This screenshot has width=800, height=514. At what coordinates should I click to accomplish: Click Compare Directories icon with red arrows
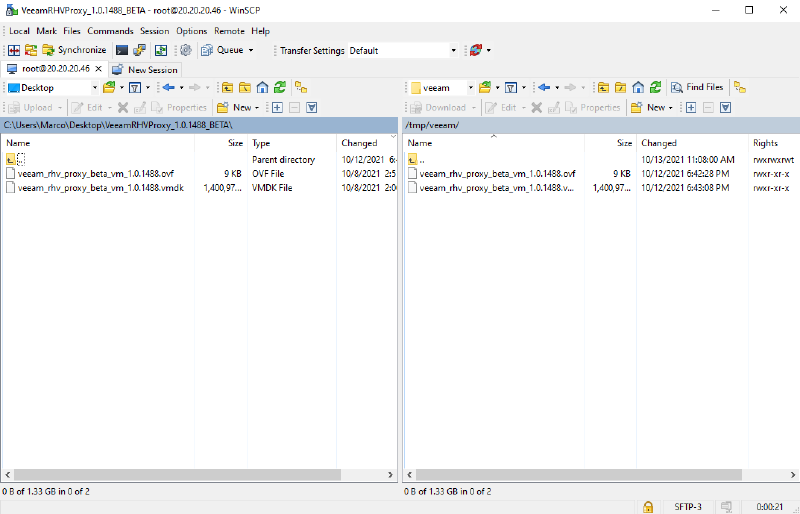[x=14, y=50]
